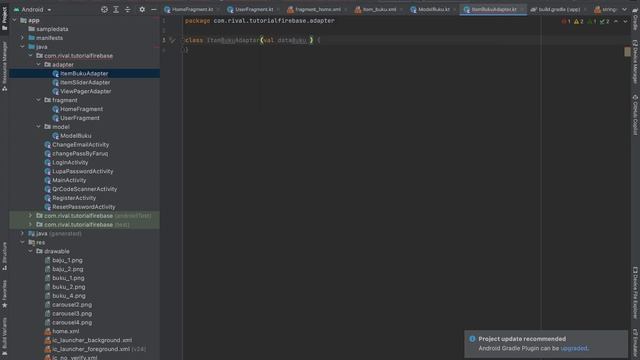This screenshot has height=360, width=640.
Task: Select baju_1.png in drawable folder
Action: (63, 260)
